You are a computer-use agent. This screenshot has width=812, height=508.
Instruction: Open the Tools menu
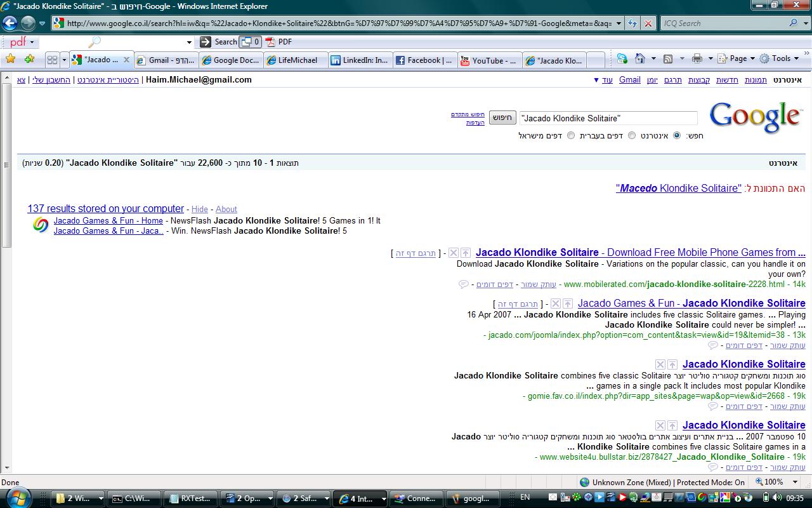(x=780, y=58)
